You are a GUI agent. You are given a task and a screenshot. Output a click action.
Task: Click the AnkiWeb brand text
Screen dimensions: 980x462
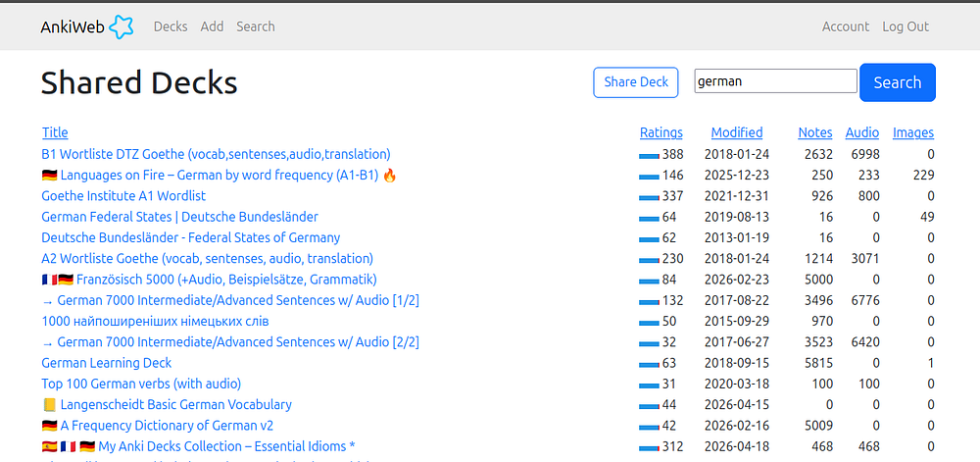(73, 26)
